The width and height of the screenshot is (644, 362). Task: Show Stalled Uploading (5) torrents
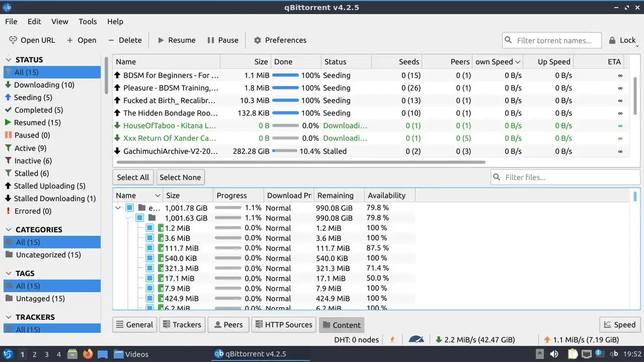(x=50, y=186)
